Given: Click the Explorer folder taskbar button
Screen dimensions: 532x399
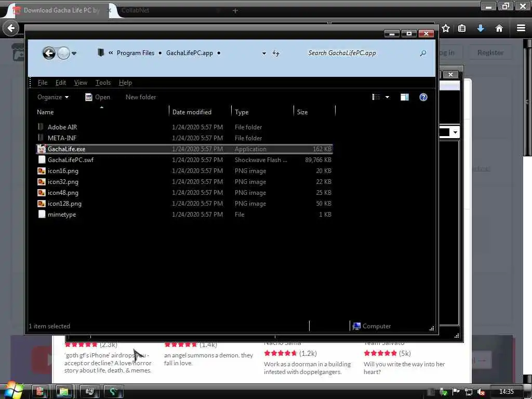Looking at the screenshot, I should 63,392.
